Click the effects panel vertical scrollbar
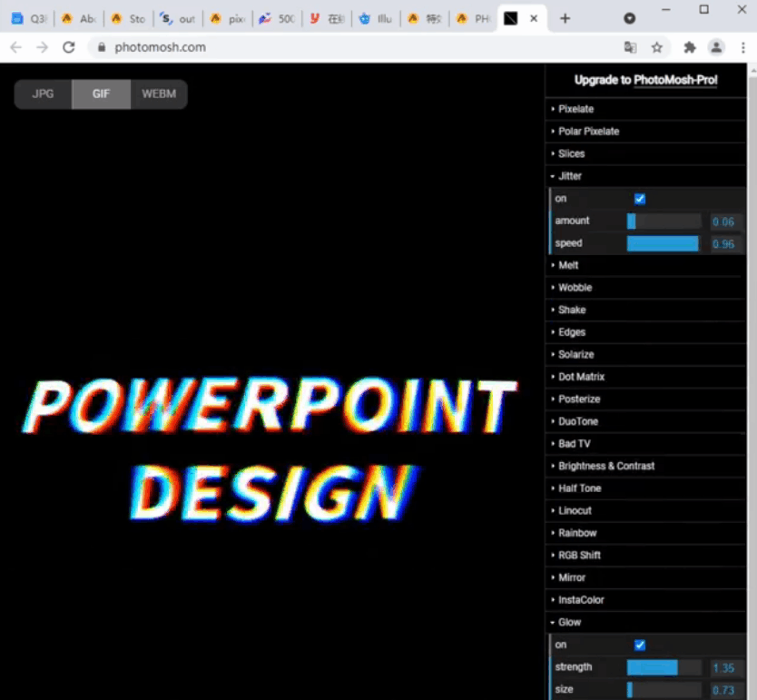The height and width of the screenshot is (700, 757). (x=752, y=381)
